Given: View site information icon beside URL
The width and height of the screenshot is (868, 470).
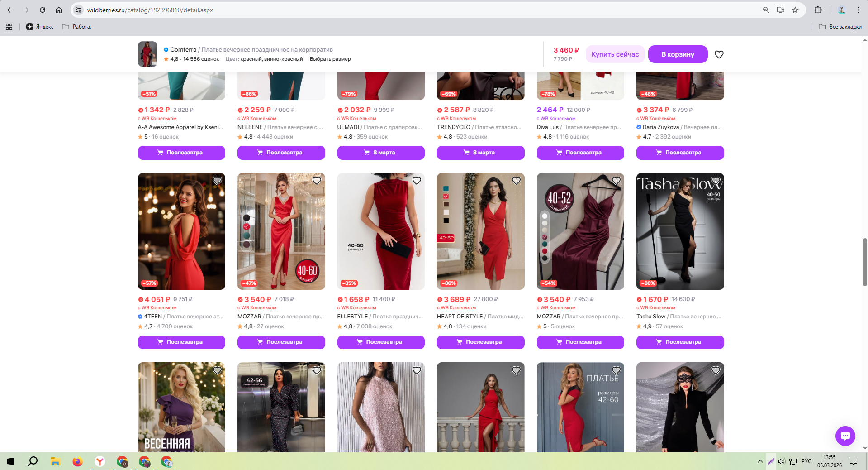Looking at the screenshot, I should 78,10.
